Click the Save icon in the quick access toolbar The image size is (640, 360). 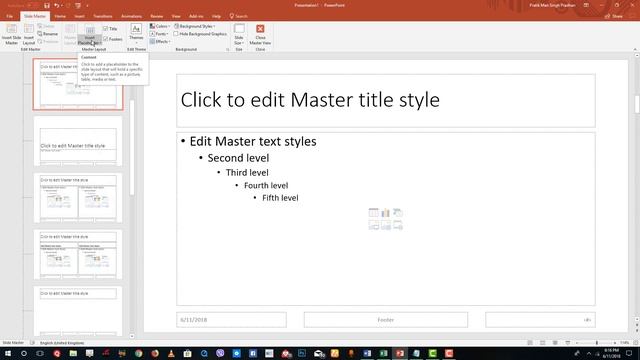(47, 5)
